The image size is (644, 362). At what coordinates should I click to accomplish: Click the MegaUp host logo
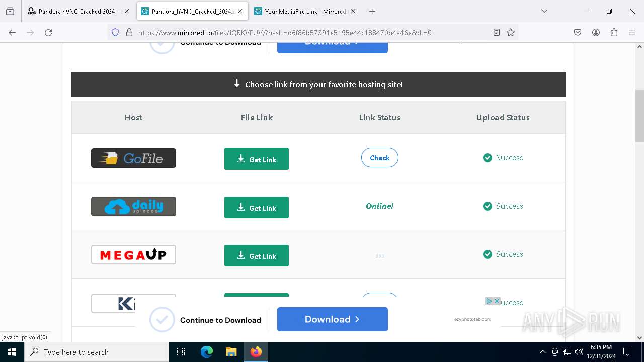[x=133, y=254]
